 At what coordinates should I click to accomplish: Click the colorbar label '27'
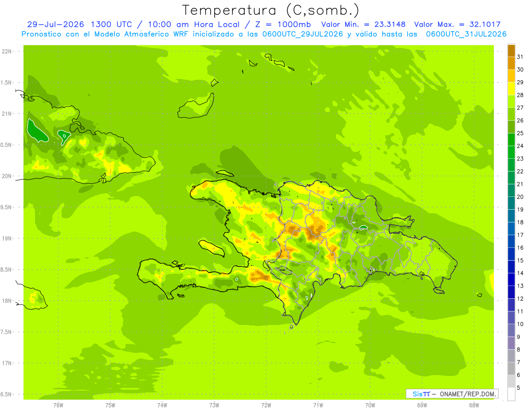pos(520,108)
